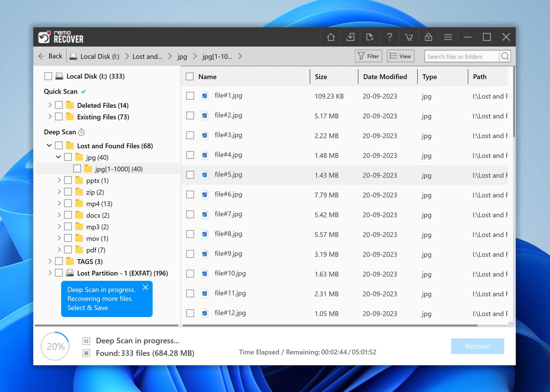Open the Help icon
The height and width of the screenshot is (392, 550).
tap(390, 37)
